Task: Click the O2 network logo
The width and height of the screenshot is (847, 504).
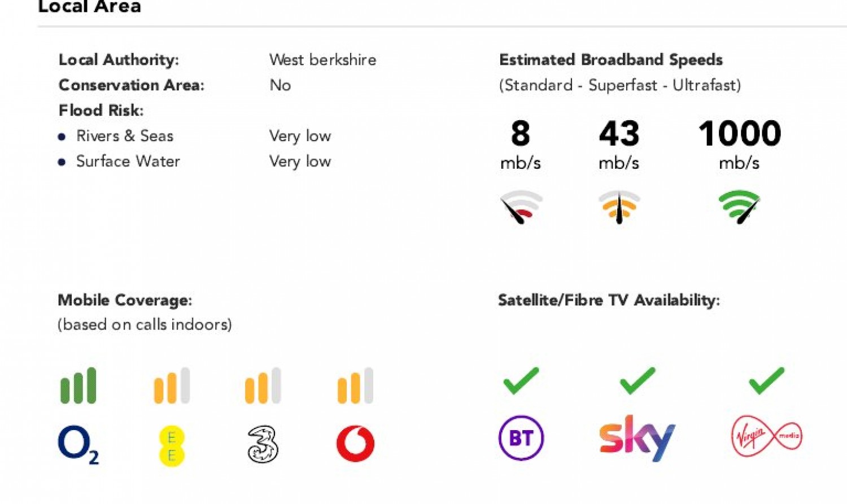Action: (x=78, y=444)
